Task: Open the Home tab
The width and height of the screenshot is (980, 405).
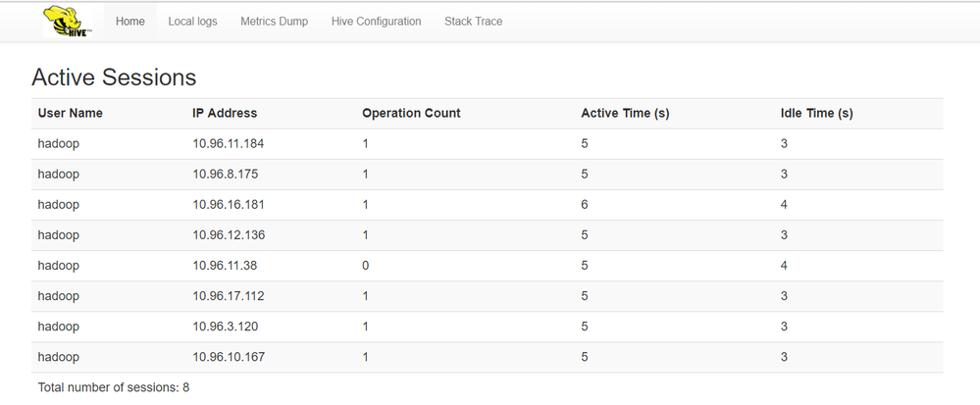Action: pyautogui.click(x=130, y=22)
